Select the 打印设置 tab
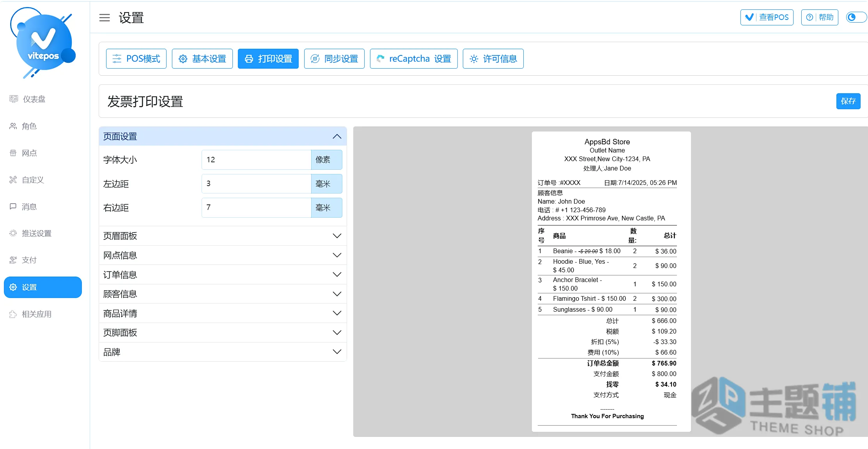Viewport: 868px width, 449px height. [x=268, y=59]
